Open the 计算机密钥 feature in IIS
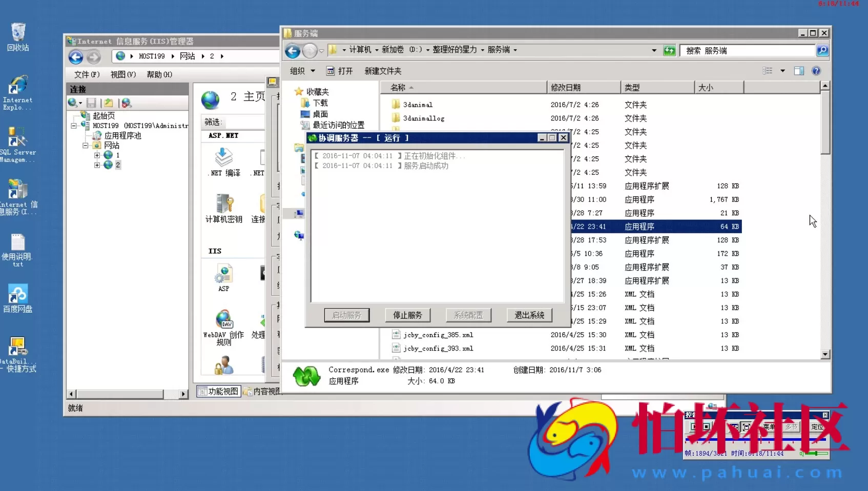 tap(224, 208)
